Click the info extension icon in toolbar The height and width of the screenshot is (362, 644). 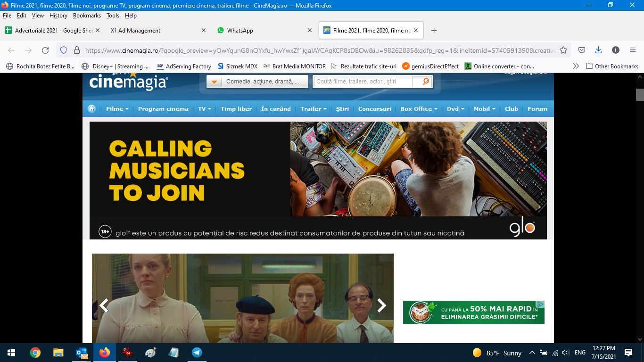615,50
